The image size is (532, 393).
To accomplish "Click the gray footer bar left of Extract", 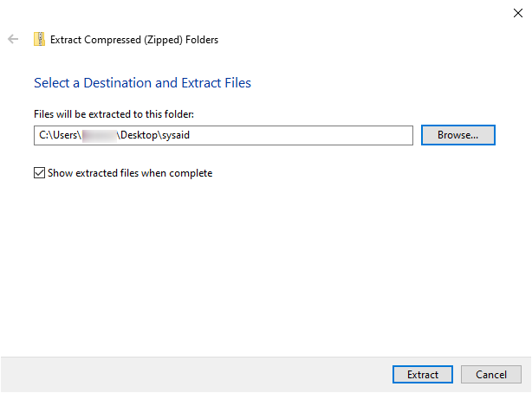I will point(195,374).
